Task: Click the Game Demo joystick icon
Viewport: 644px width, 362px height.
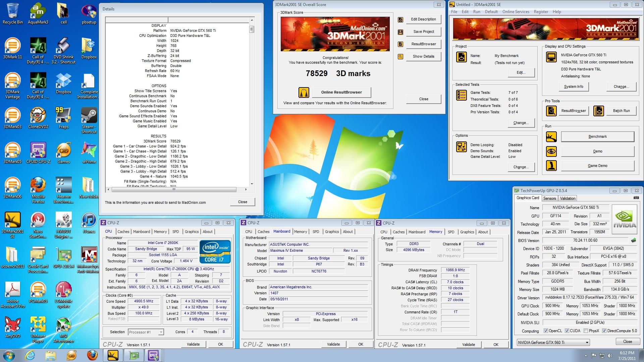Action: click(x=551, y=166)
